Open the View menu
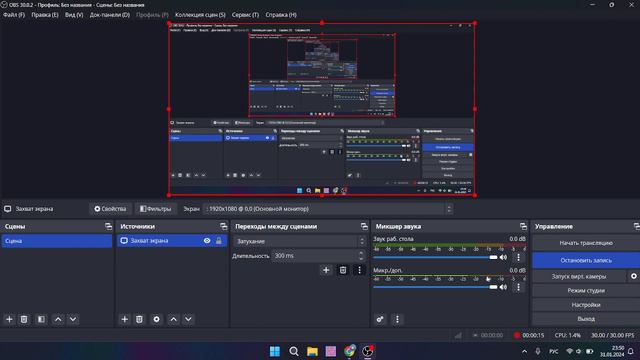The height and width of the screenshot is (360, 640). tap(74, 15)
